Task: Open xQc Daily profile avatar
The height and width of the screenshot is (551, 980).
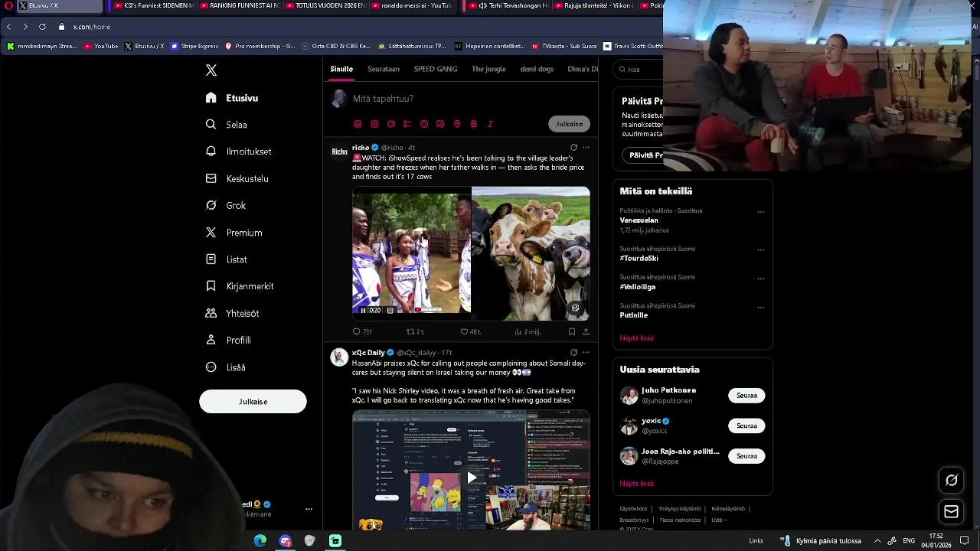Action: (339, 357)
